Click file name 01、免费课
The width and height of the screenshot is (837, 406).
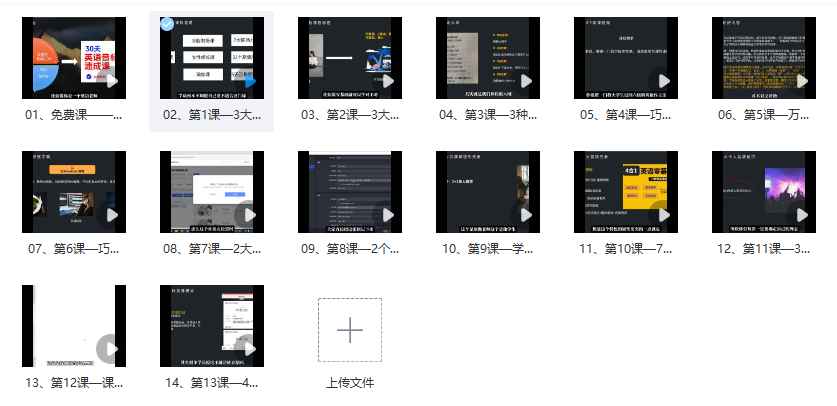click(73, 115)
